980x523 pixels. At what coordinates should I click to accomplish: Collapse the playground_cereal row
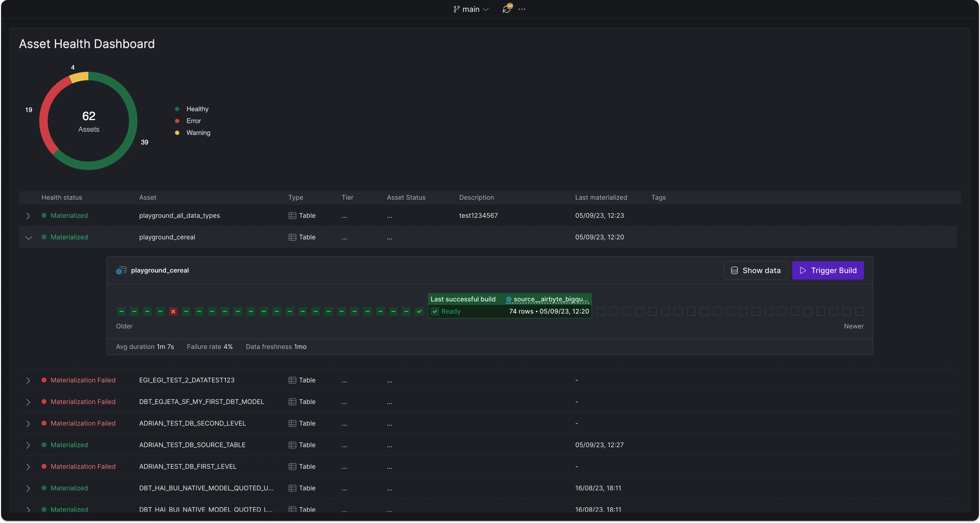(x=28, y=238)
